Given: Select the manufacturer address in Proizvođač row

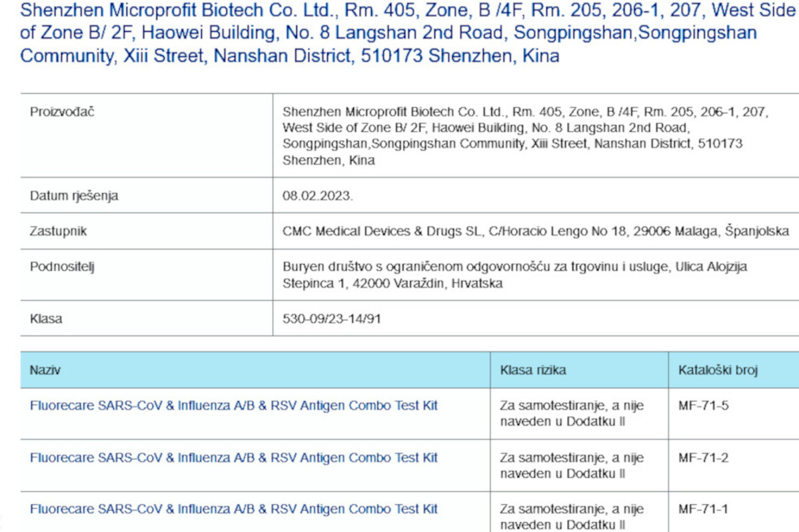Looking at the screenshot, I should (525, 136).
